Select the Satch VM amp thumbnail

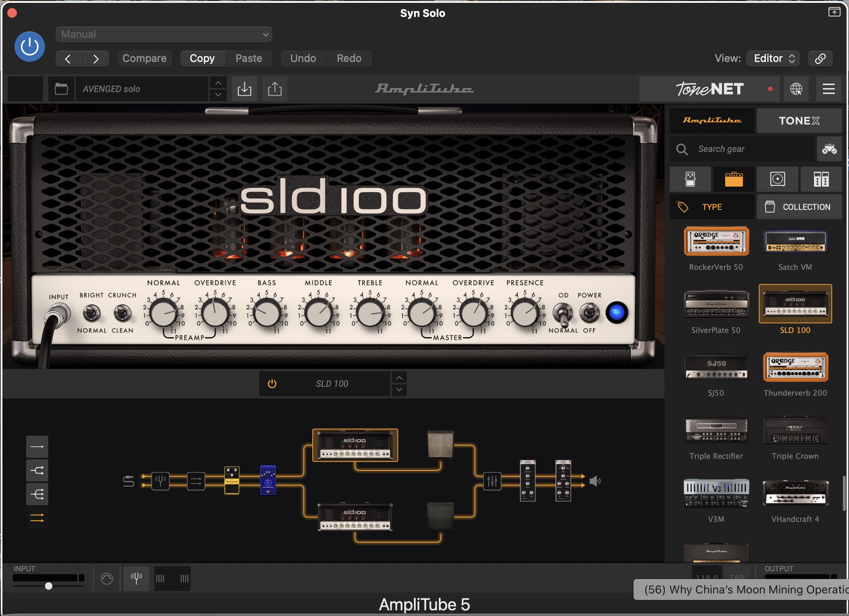795,242
